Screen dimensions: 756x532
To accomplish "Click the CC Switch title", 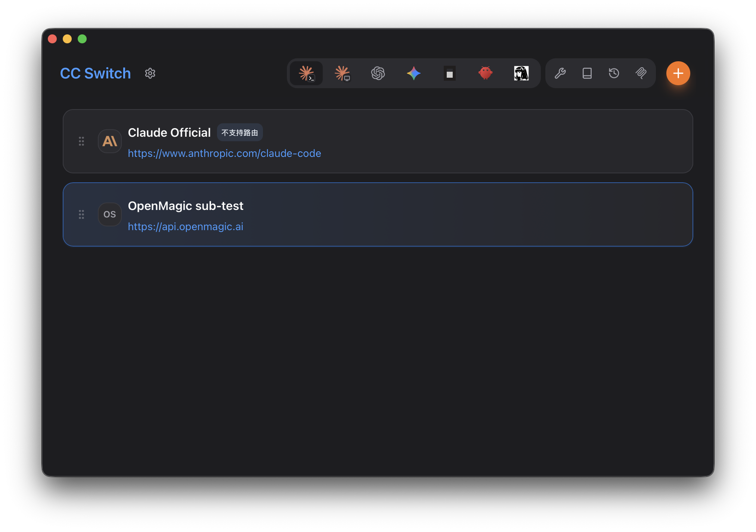I will [96, 73].
